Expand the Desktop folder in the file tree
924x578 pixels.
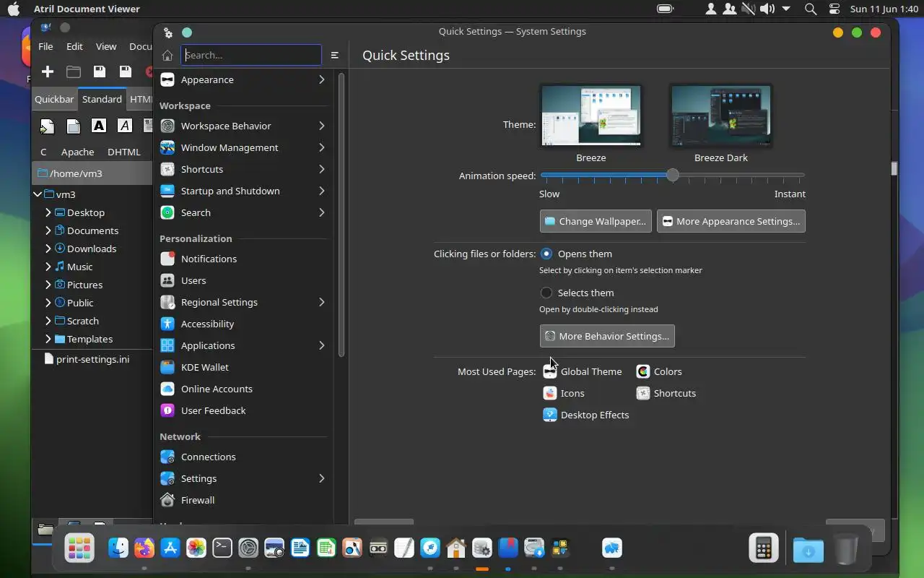(48, 212)
